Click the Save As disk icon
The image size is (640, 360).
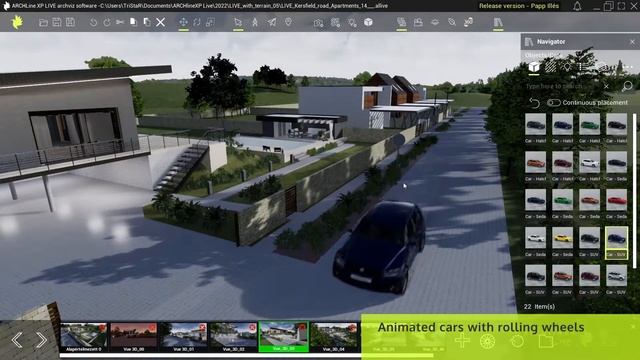70,22
